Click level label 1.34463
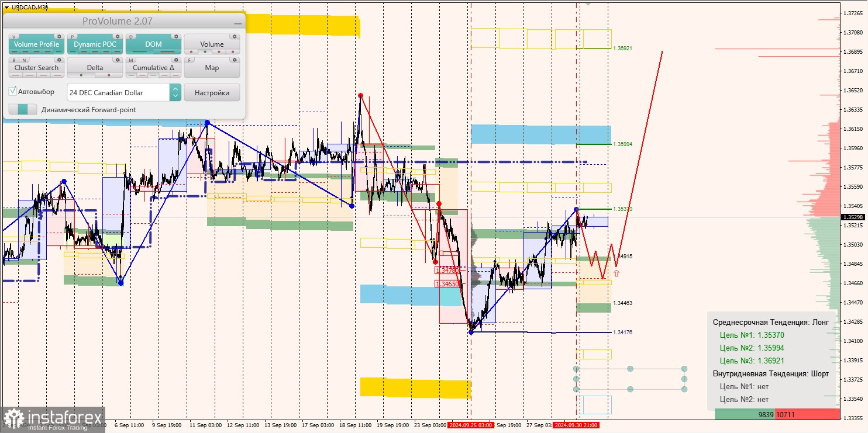Screen dimensions: 868x433 point(623,303)
